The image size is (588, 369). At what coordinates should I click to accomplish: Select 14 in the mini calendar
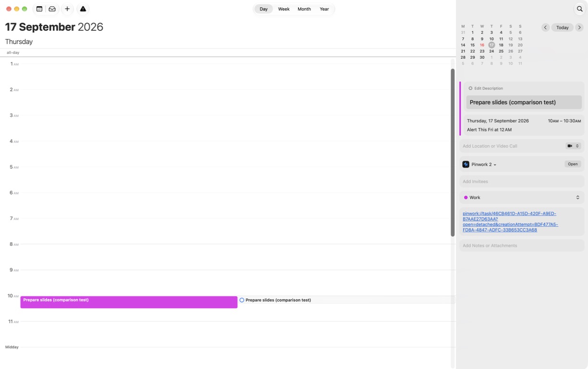click(463, 45)
